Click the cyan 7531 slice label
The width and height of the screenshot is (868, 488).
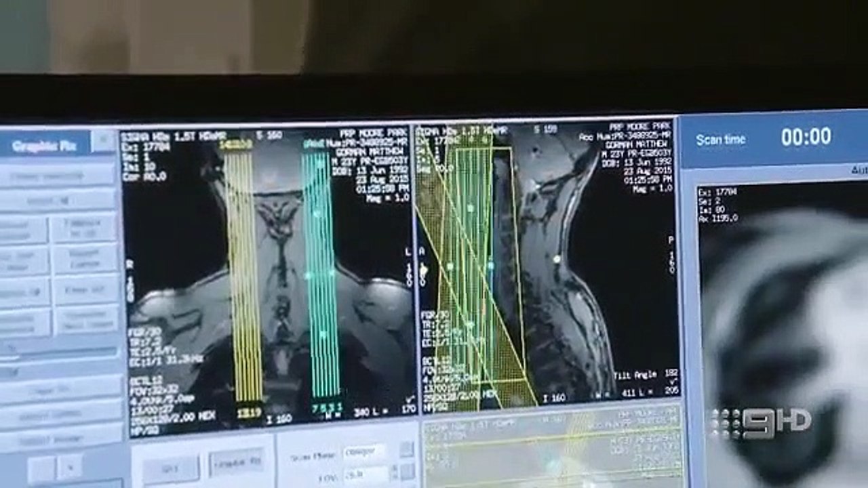pyautogui.click(x=326, y=407)
